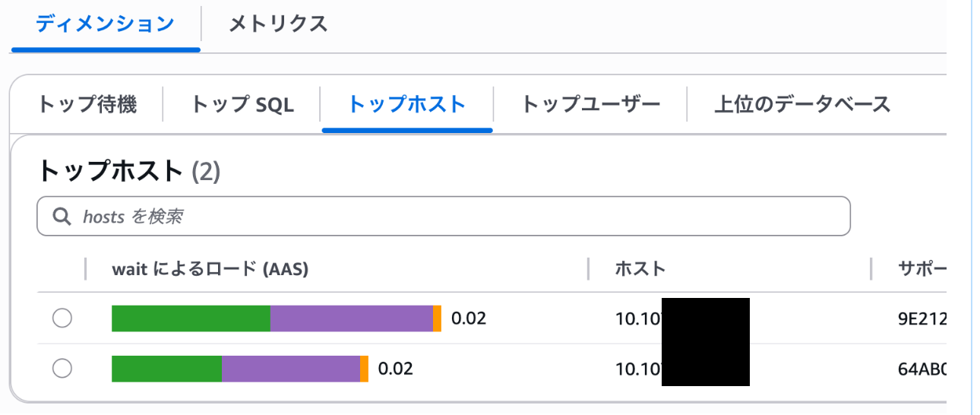Viewport: 980px width, 415px height.
Task: Click the orange segment of first load bar
Action: tap(437, 318)
